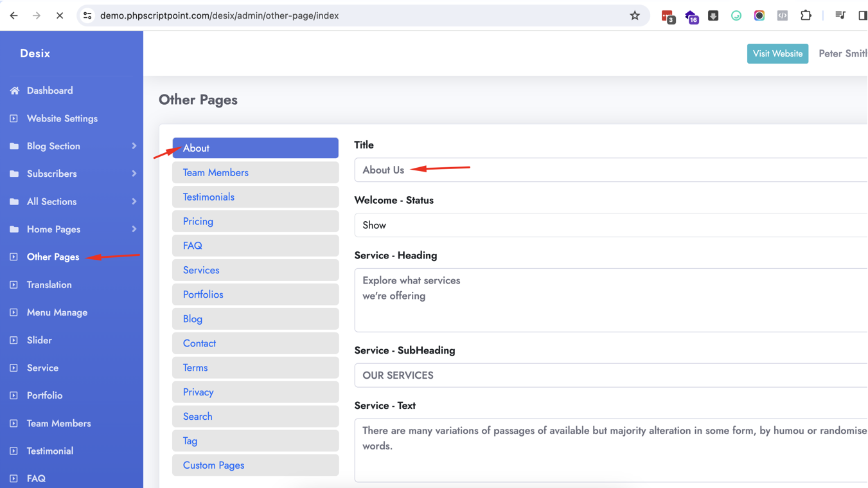The image size is (868, 488).
Task: Bookmark this page with the star icon
Action: 635,15
